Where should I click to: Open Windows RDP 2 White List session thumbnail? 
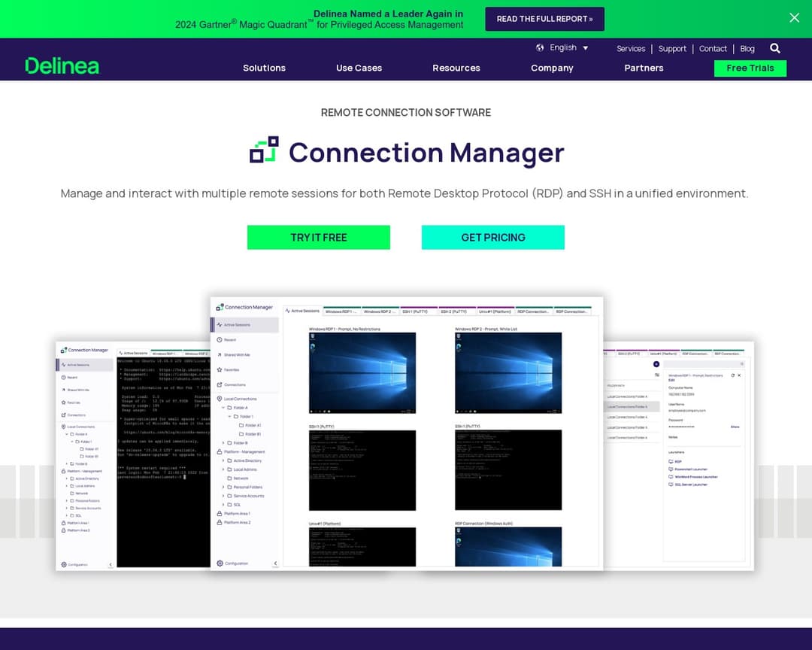[508, 372]
